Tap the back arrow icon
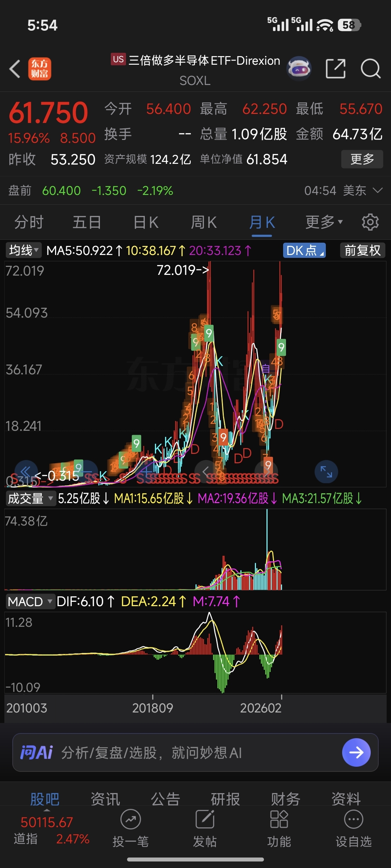This screenshot has height=868, width=391. point(15,68)
